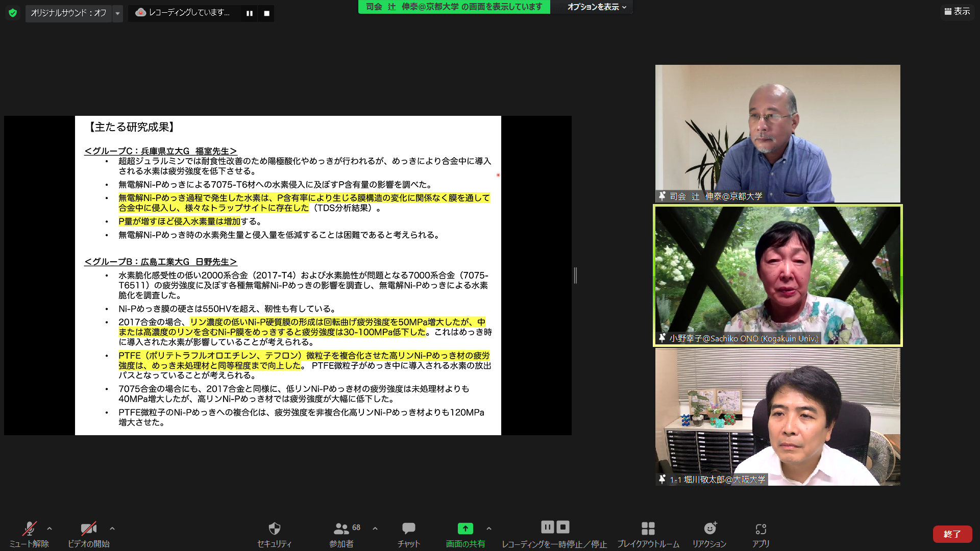Click the name label 小野幸子@Sachiko ONO
This screenshot has height=551, width=980.
click(744, 338)
